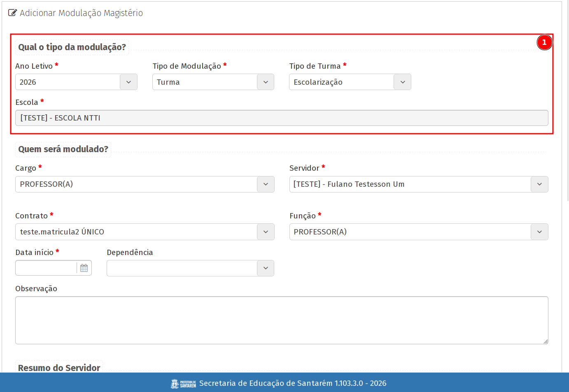Viewport: 569px width, 392px height.
Task: Open the Tipo de Modulação dropdown
Action: pyautogui.click(x=266, y=82)
